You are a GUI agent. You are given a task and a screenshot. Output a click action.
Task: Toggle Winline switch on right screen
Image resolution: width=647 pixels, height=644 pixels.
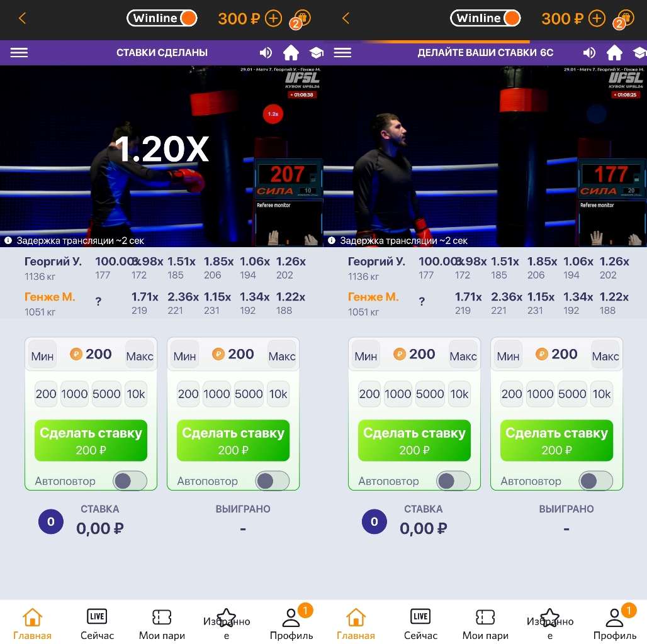pyautogui.click(x=485, y=18)
